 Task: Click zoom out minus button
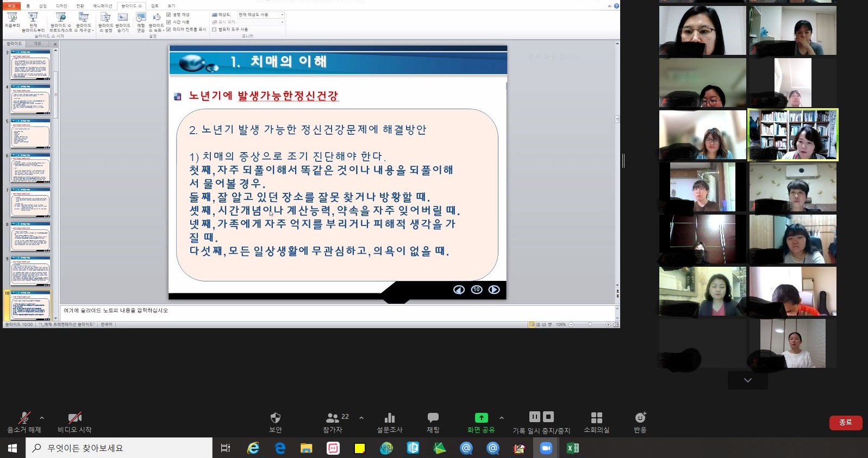tap(571, 324)
